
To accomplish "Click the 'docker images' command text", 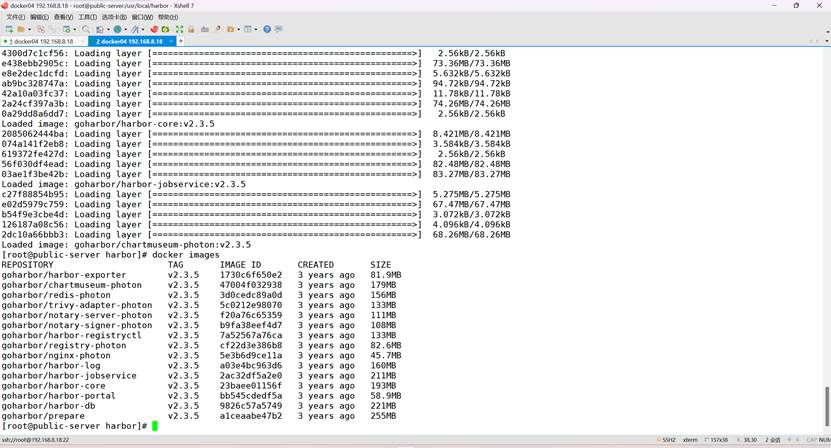I will click(x=185, y=254).
